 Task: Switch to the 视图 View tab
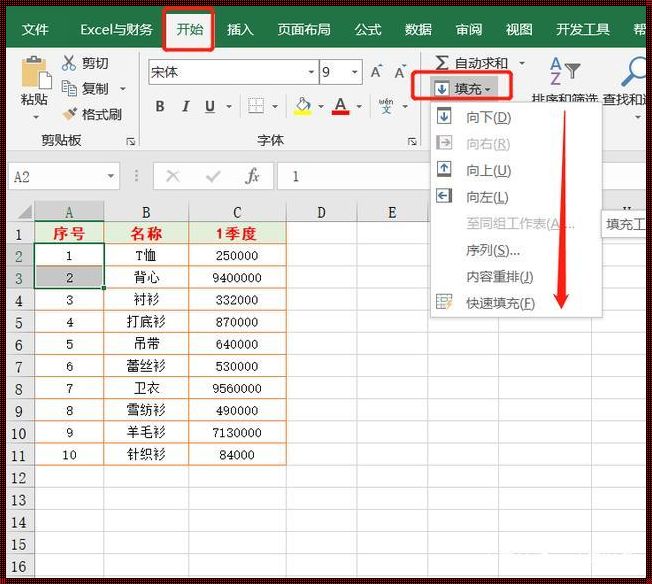519,30
